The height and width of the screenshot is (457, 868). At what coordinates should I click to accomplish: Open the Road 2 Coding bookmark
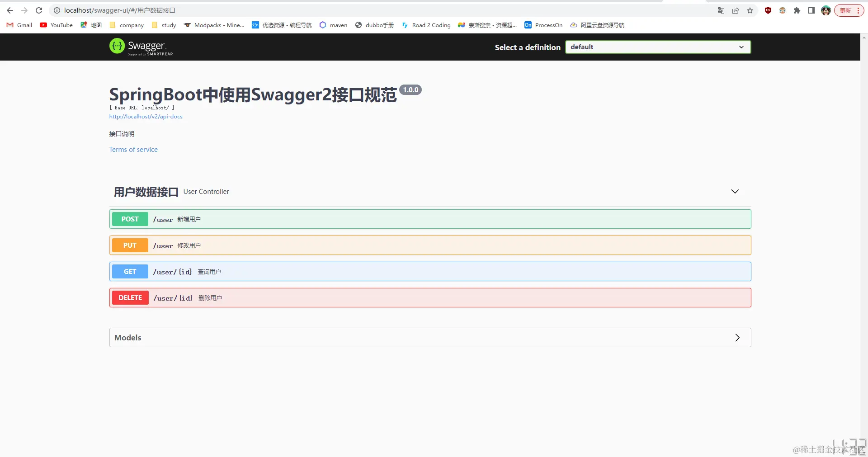426,25
